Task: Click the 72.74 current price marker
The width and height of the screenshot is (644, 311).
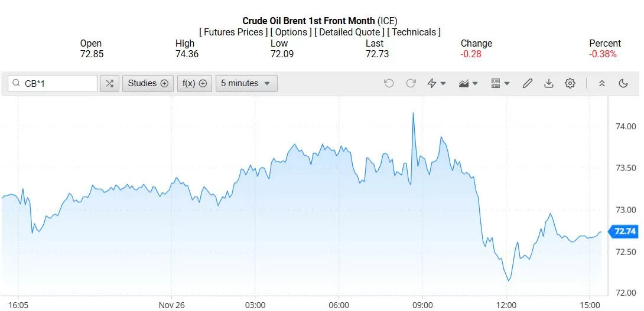Action: 625,231
